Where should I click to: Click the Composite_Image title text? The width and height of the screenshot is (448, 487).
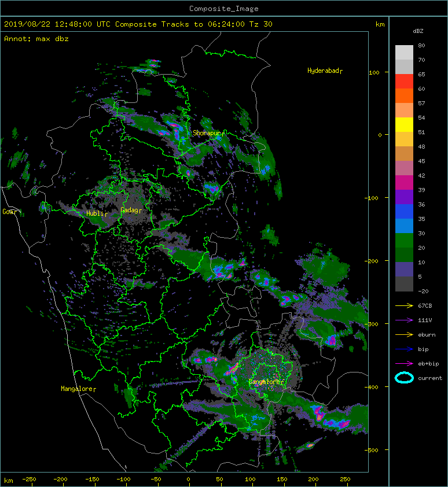coord(224,9)
